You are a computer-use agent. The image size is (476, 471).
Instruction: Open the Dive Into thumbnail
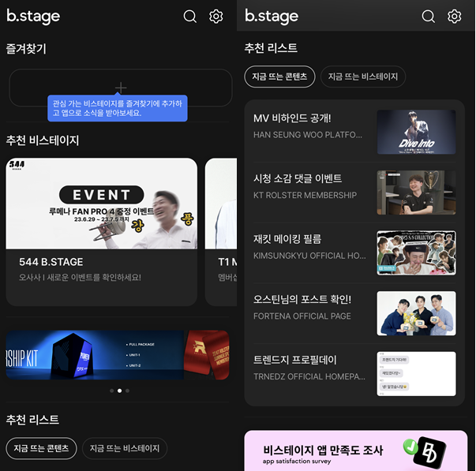[416, 132]
